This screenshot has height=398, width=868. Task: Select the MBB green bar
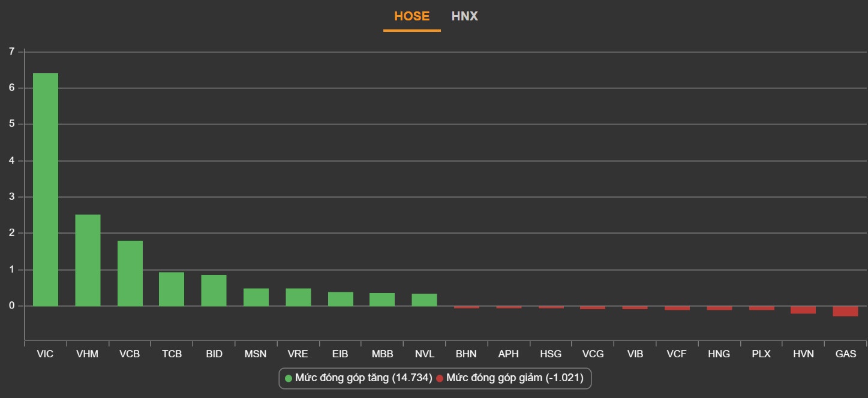click(x=382, y=300)
